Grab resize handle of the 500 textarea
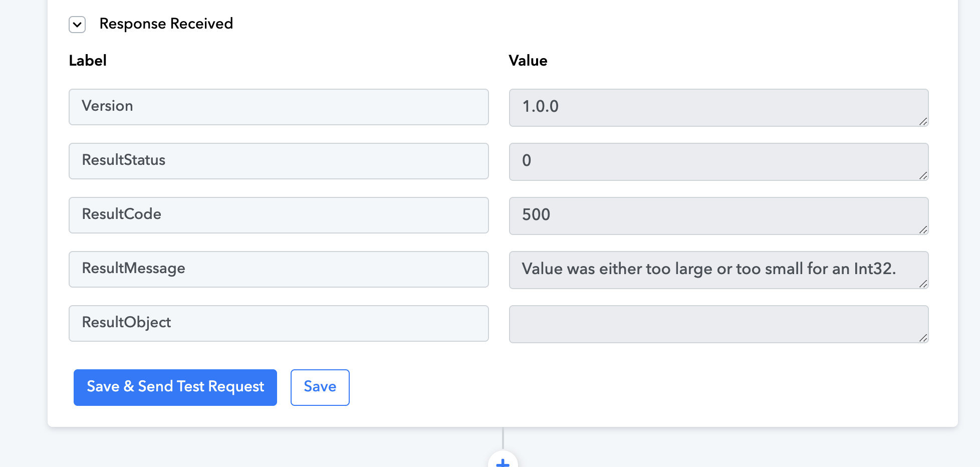Image resolution: width=980 pixels, height=467 pixels. click(x=923, y=229)
